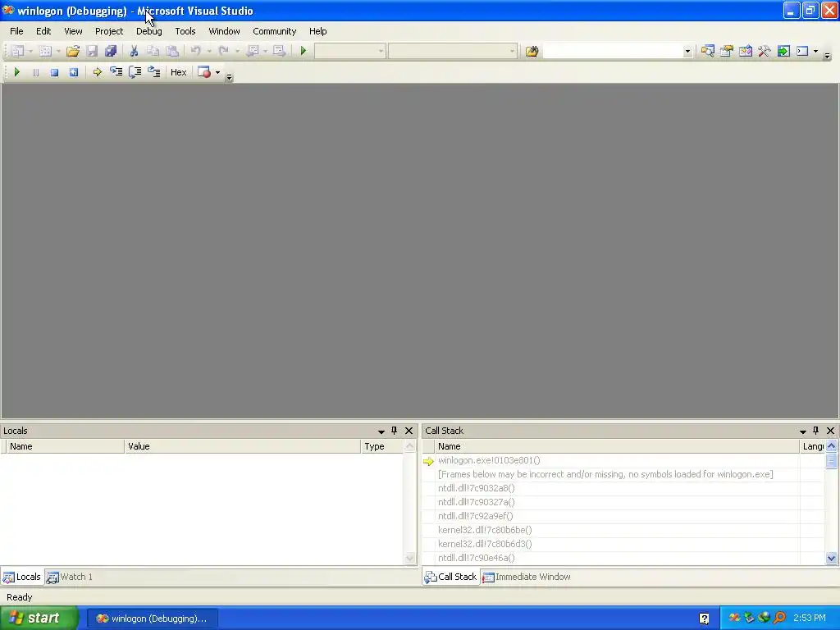Click the Step Over icon
The image size is (840, 630).
135,72
